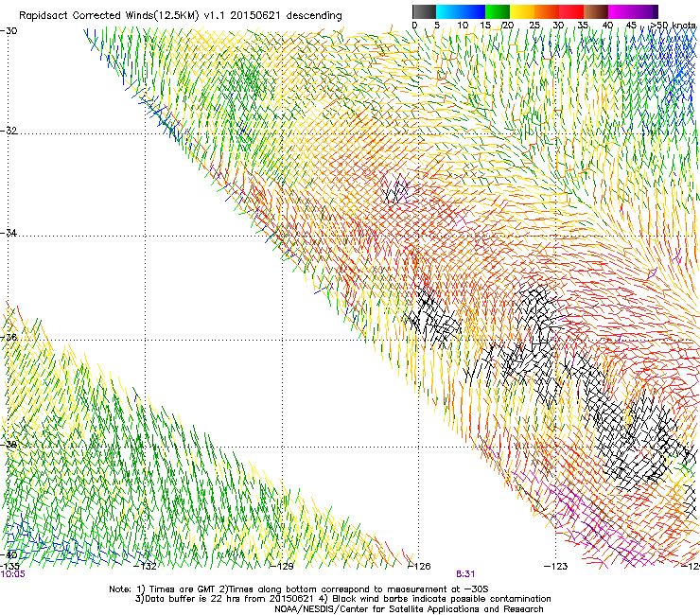
Task: Click the '>50 knots' legend label
Action: point(673,26)
